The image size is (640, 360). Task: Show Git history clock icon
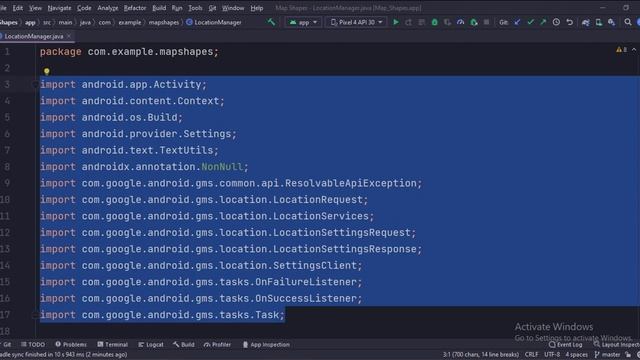(x=556, y=22)
